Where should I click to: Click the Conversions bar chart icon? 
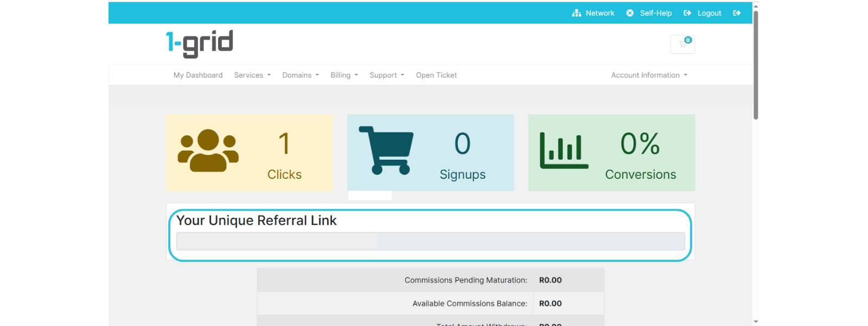[x=564, y=151]
